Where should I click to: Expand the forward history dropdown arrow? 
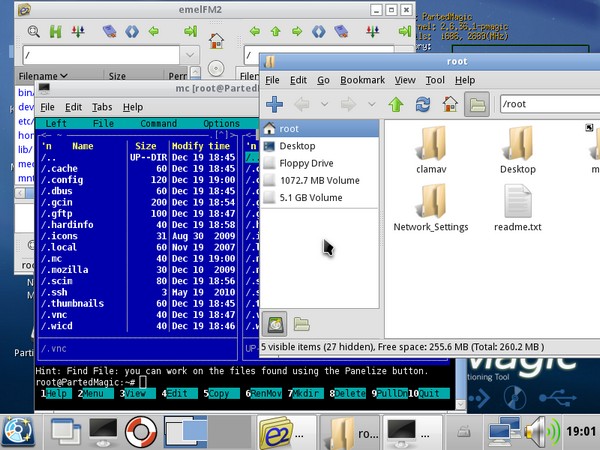(371, 104)
